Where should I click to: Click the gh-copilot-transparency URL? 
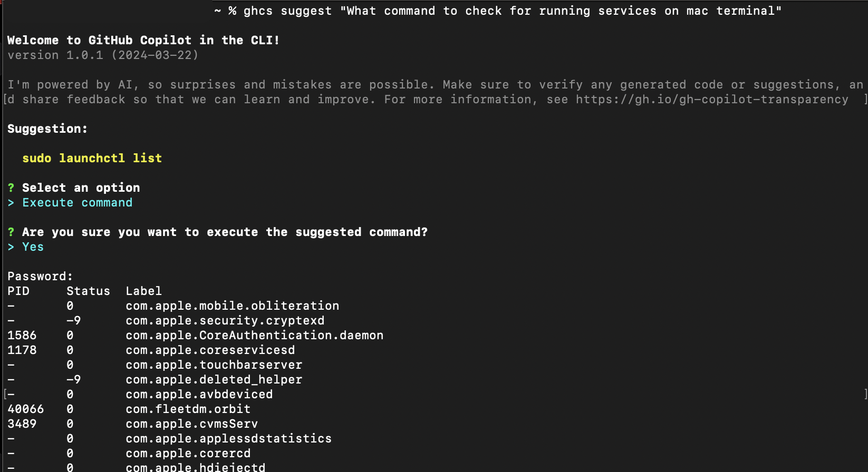coord(712,100)
